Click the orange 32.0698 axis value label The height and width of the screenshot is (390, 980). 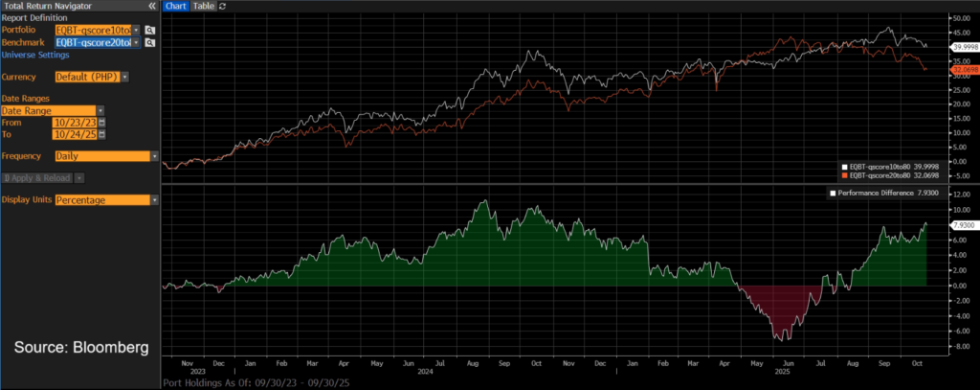click(x=963, y=70)
